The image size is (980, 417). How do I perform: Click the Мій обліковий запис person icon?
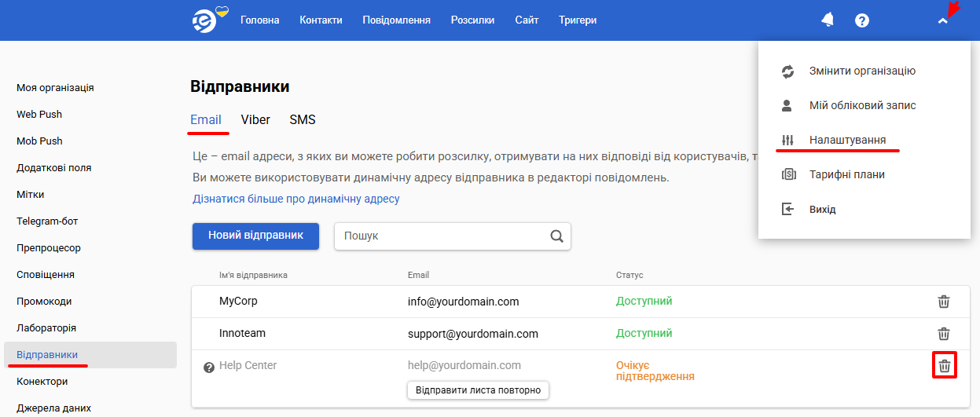788,105
